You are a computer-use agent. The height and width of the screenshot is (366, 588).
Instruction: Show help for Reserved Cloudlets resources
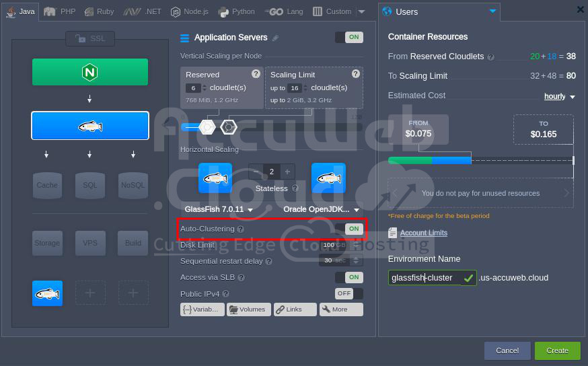(x=490, y=57)
